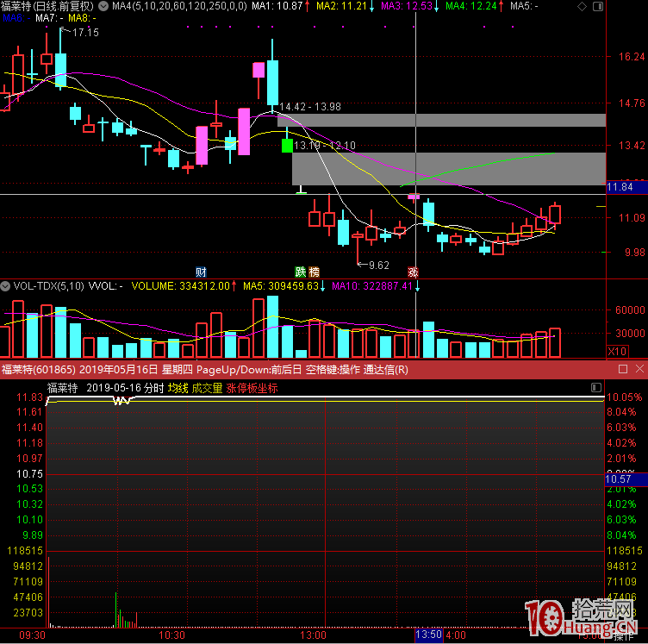Click the 13.10 - 12.10 gap label

point(324,146)
